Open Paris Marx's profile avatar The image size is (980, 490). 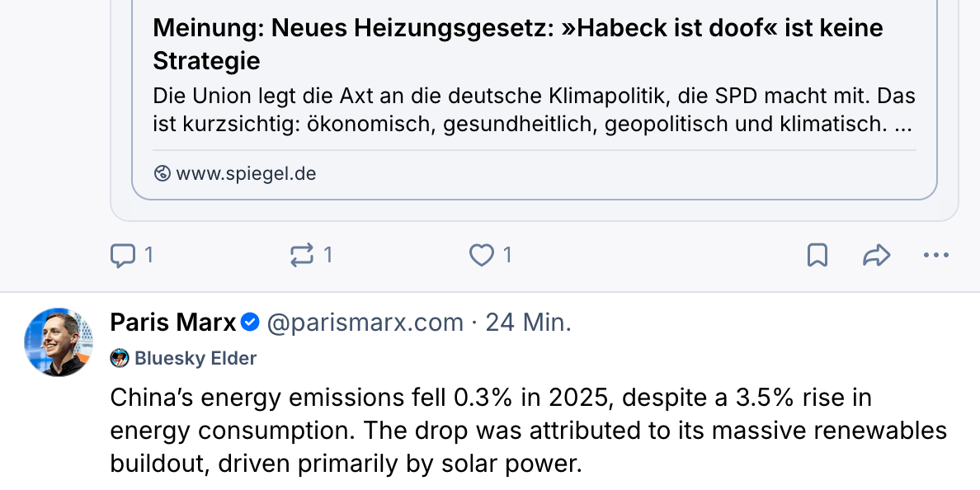coord(59,342)
